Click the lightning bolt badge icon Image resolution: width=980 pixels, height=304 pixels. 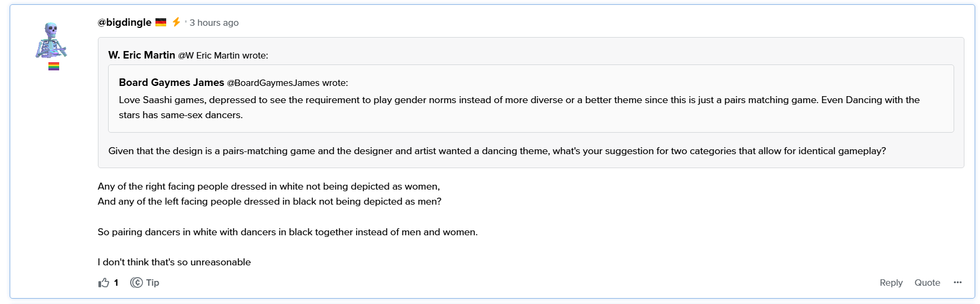(176, 22)
